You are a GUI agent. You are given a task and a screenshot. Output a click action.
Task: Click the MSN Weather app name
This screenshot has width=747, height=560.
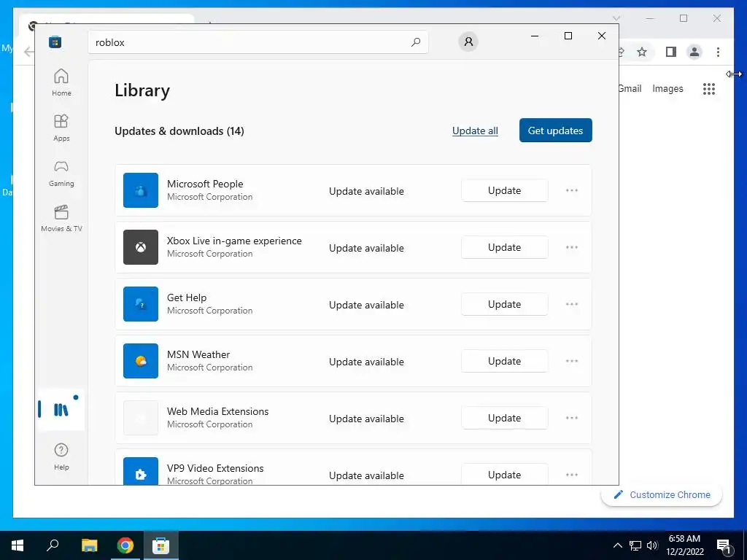[x=198, y=354]
